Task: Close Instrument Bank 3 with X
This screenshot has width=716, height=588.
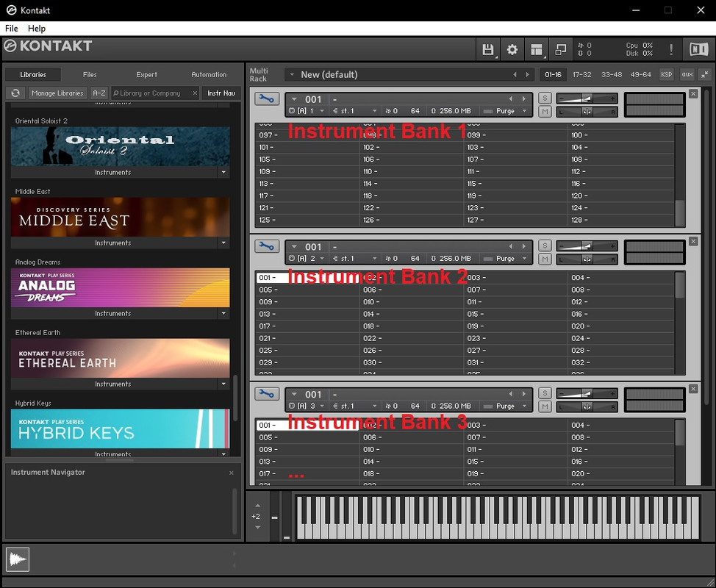Action: [x=693, y=389]
